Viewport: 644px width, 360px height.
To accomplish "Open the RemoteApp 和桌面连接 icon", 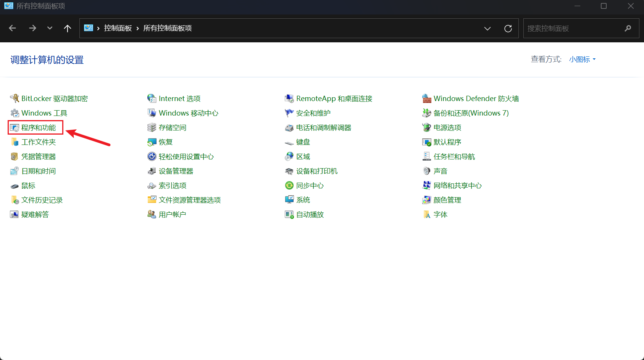I will point(289,98).
